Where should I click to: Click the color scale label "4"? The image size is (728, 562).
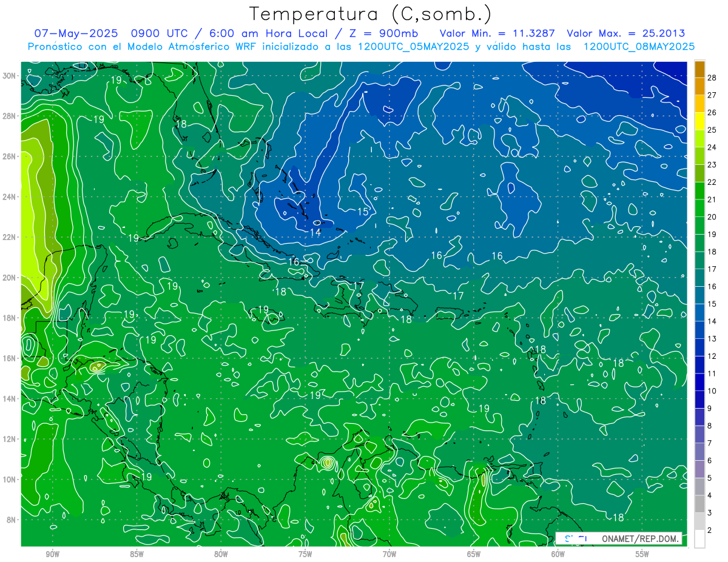point(710,496)
